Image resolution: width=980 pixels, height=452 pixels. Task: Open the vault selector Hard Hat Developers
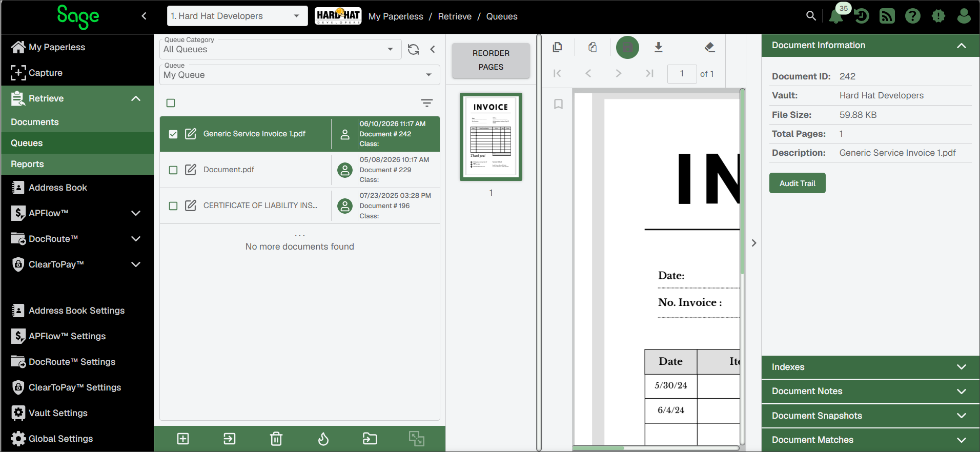(x=237, y=16)
